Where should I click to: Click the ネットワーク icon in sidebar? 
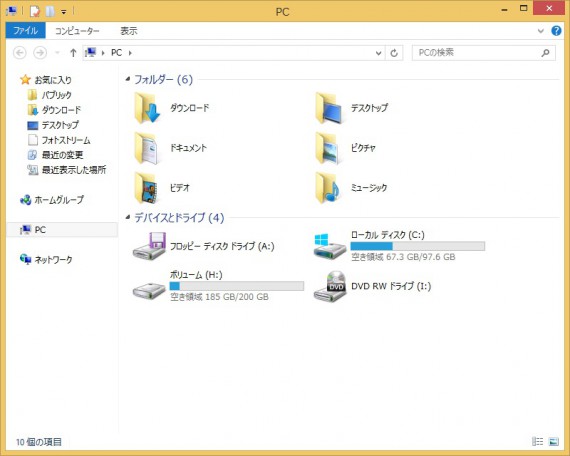[25, 259]
